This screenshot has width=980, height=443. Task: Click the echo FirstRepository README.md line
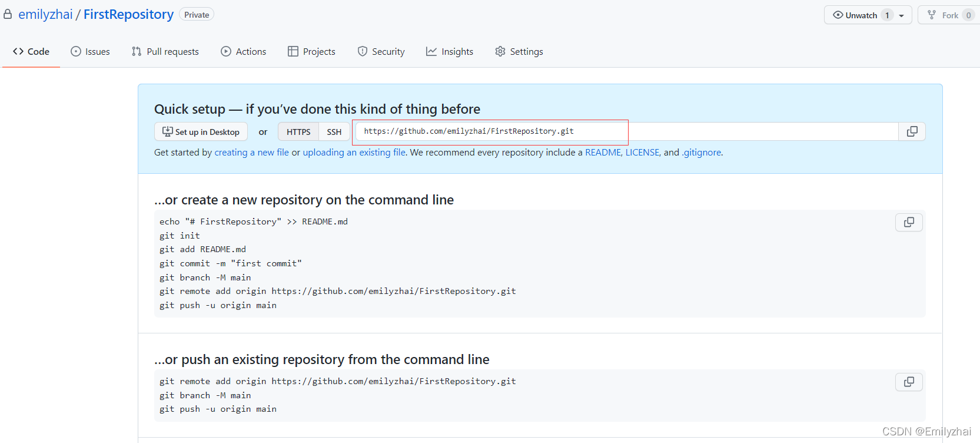point(254,221)
